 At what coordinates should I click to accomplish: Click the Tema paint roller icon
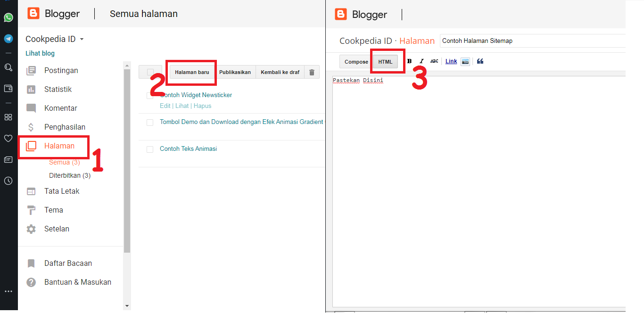[x=31, y=210]
